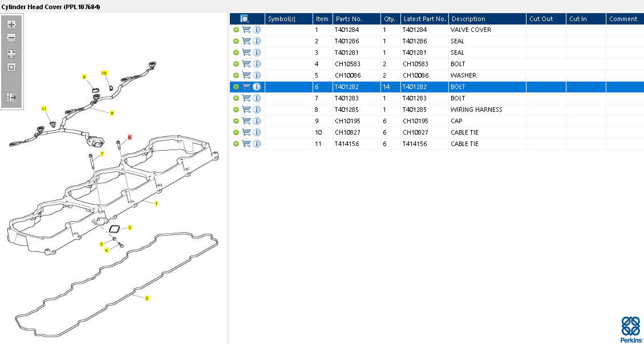
Task: Click parts number T414156 in Parts No. column
Action: point(346,144)
